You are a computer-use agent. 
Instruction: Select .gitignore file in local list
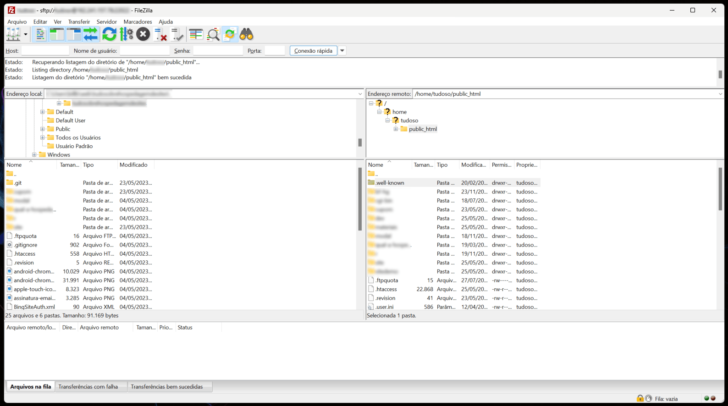point(26,245)
